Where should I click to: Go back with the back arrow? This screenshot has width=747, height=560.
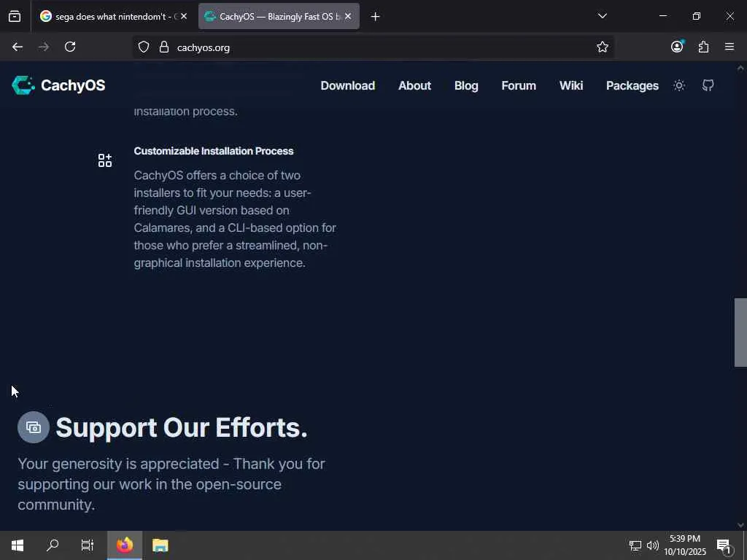click(18, 47)
